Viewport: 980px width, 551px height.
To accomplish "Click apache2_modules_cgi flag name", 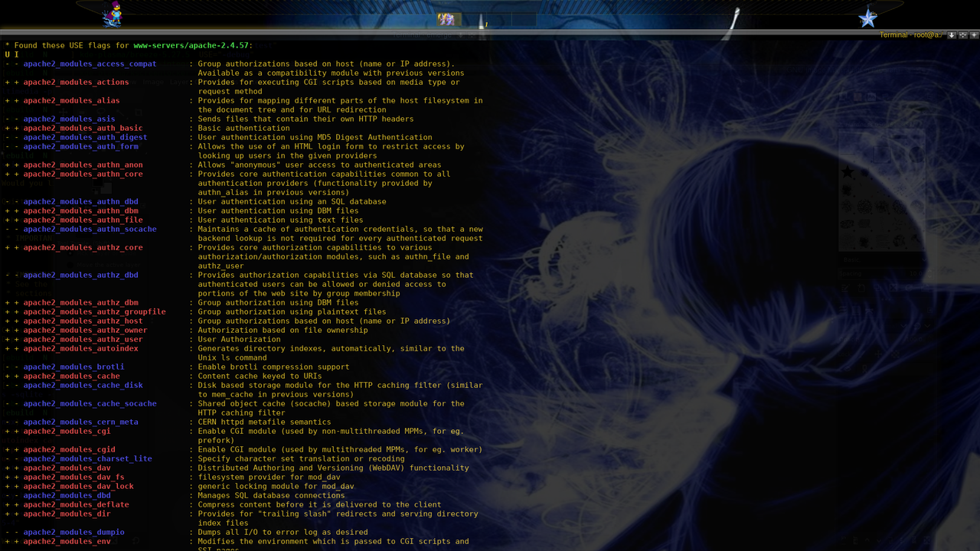I will tap(67, 432).
